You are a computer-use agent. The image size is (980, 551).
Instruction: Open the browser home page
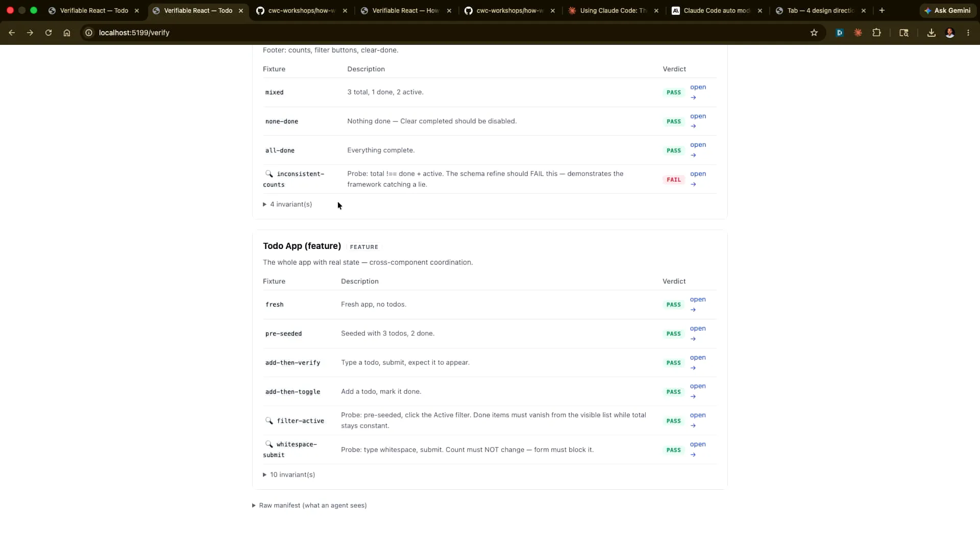(67, 33)
